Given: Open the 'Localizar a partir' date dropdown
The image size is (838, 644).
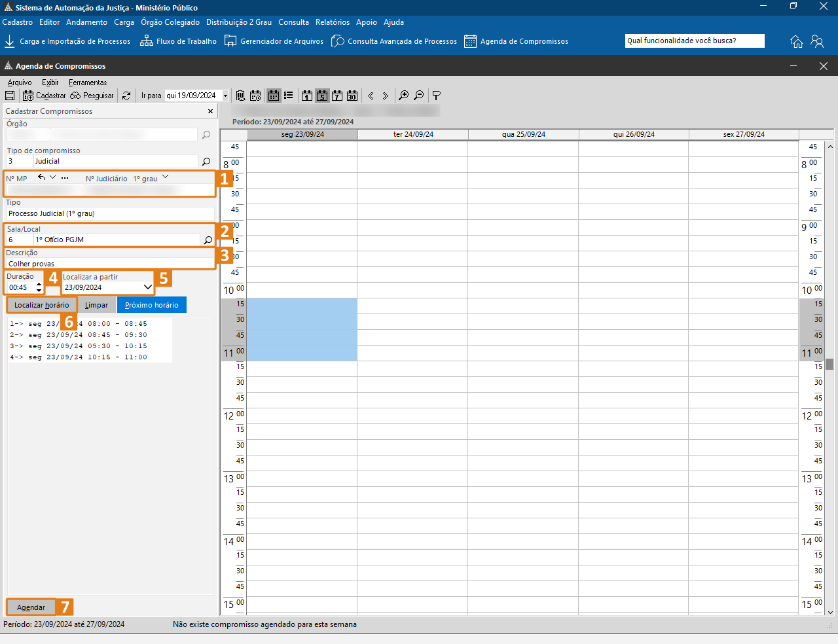Looking at the screenshot, I should tap(147, 287).
